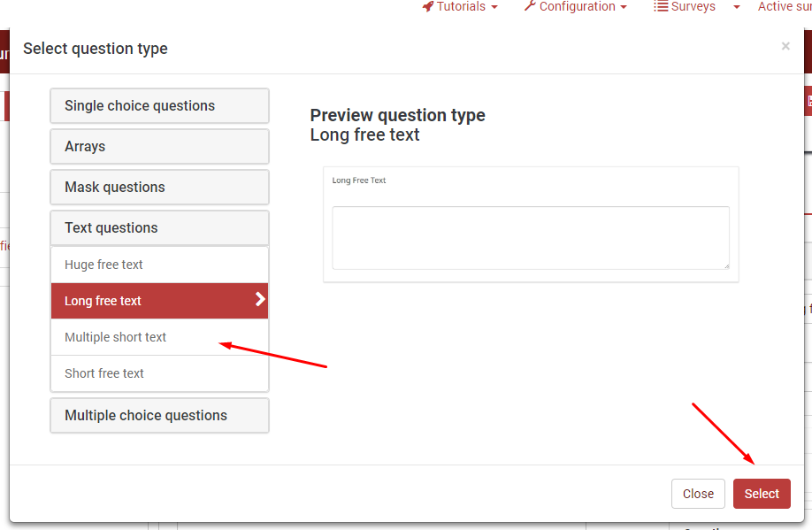Select Huge free text question type
This screenshot has height=530, width=812.
[x=159, y=265]
